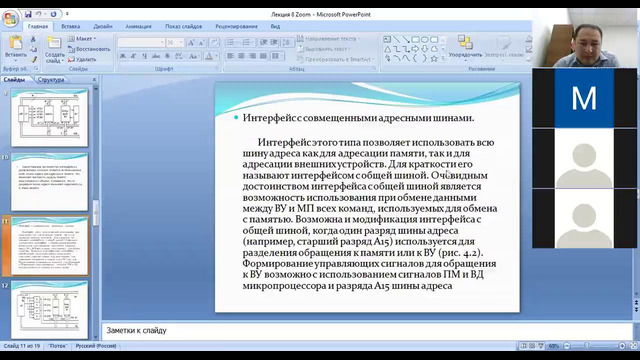Select the arrow line shape
Viewport: 640px width, 360px height.
pos(406,40)
